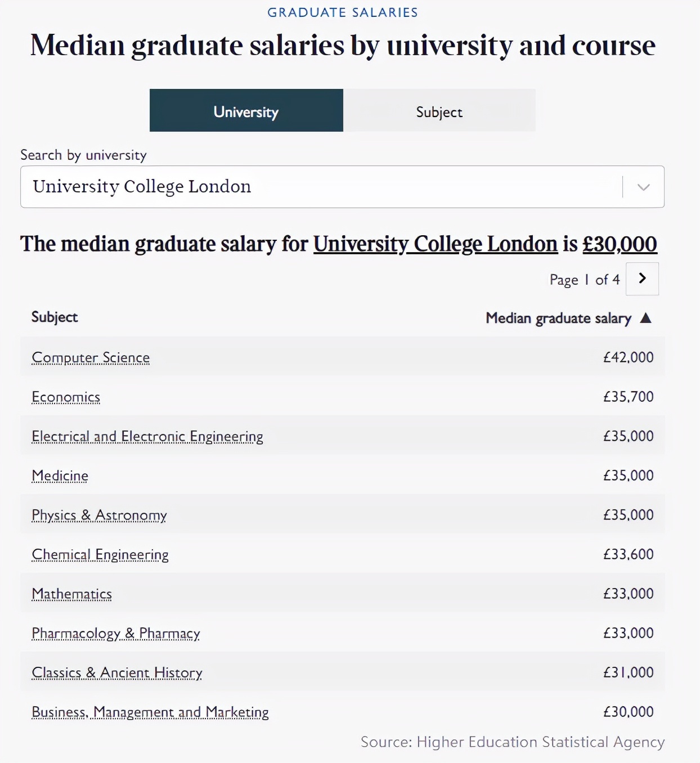Select the University tab
Screen dimensions: 700x763
pos(245,111)
